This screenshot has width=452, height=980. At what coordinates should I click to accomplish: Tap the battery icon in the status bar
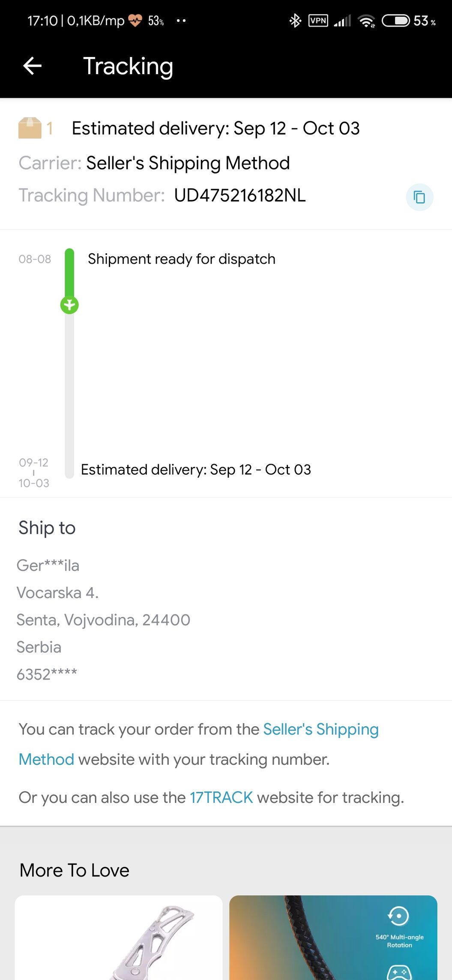point(396,21)
